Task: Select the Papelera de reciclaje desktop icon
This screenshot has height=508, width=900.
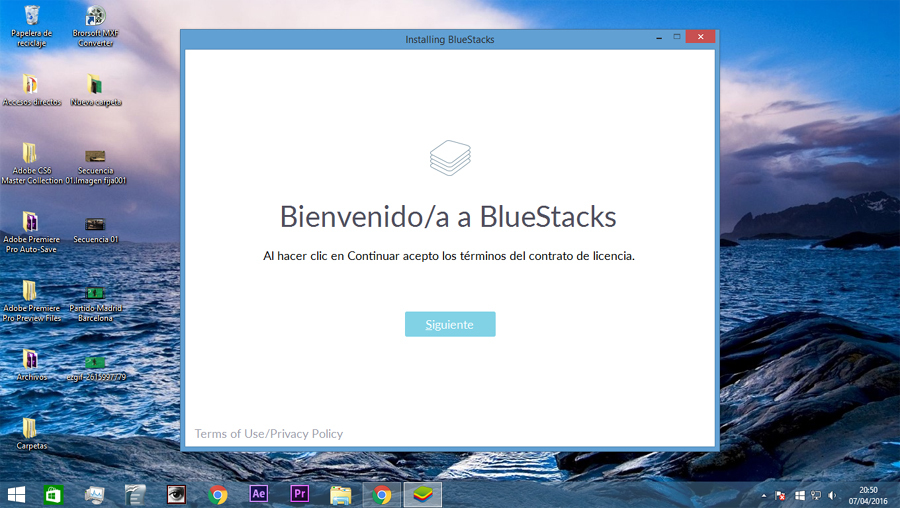Action: tap(31, 16)
